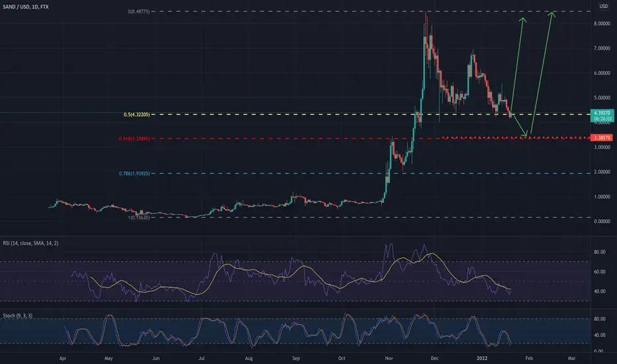The image size is (617, 364).
Task: Click 2022 on the time axis
Action: tap(482, 358)
